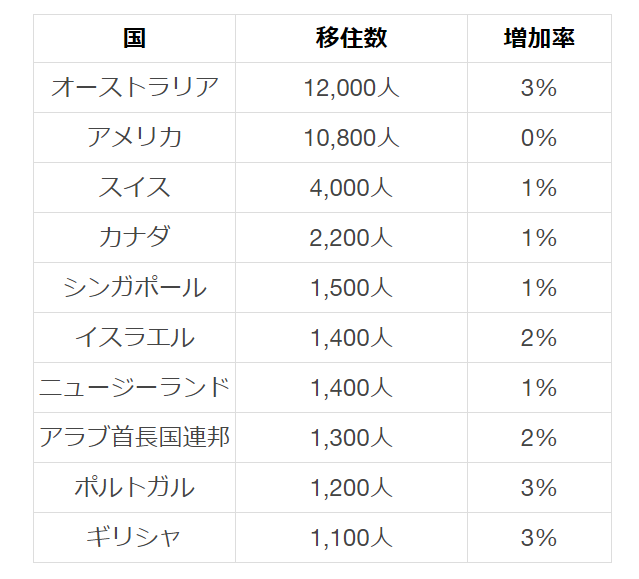This screenshot has width=639, height=579.
Task: Select the アメリカ country cell
Action: [135, 138]
